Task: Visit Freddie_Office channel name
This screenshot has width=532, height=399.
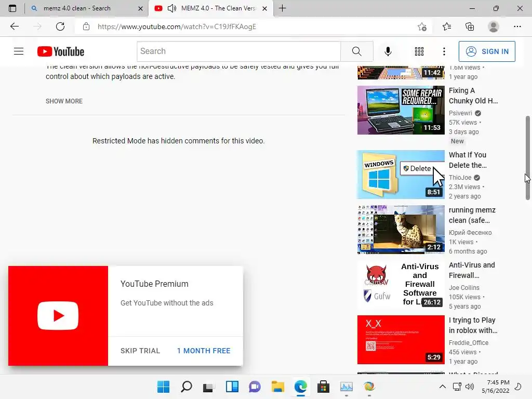Action: pyautogui.click(x=469, y=343)
